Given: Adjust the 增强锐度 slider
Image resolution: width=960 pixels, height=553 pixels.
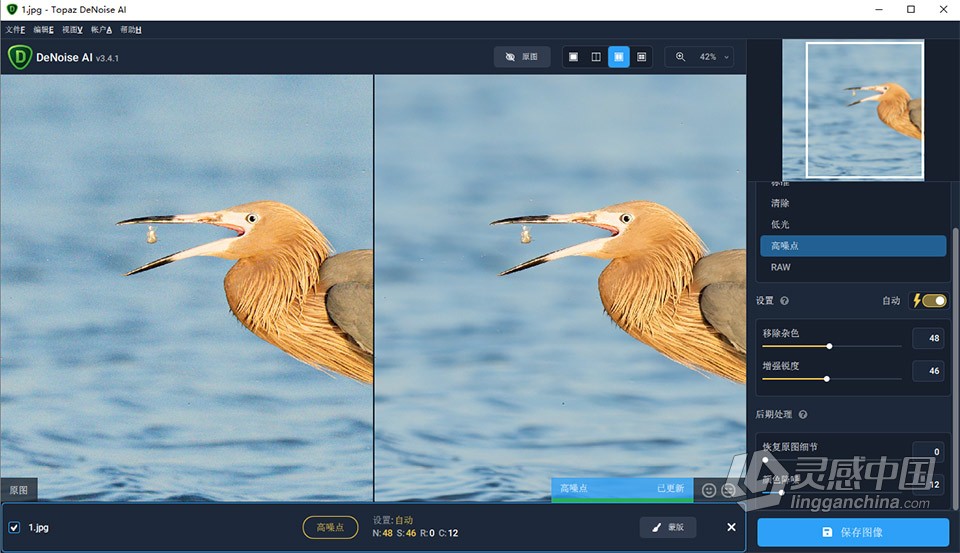Looking at the screenshot, I should point(827,379).
